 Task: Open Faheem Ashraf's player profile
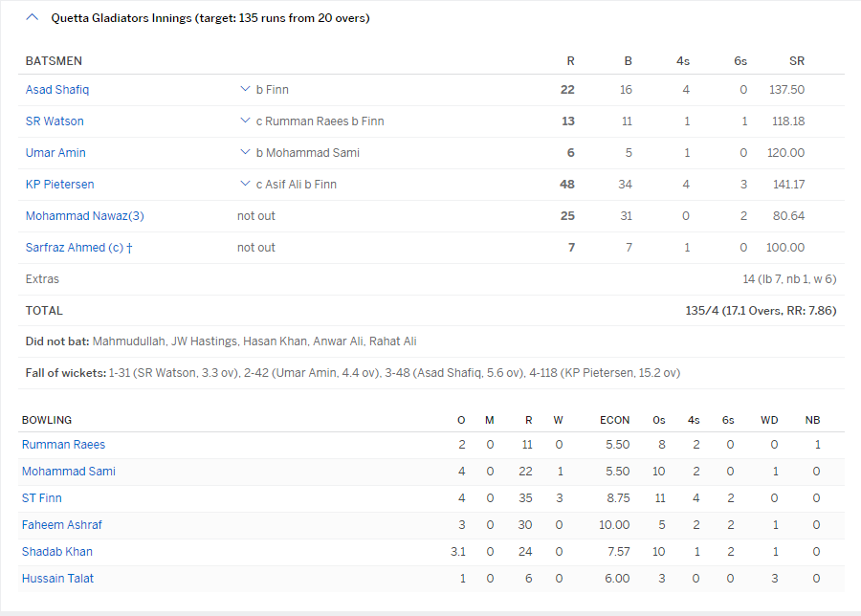click(x=62, y=524)
